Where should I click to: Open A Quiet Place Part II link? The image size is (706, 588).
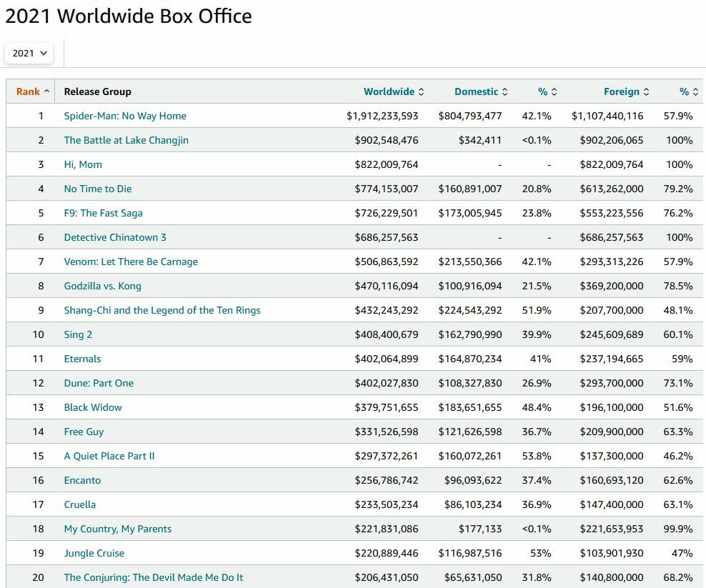point(109,456)
